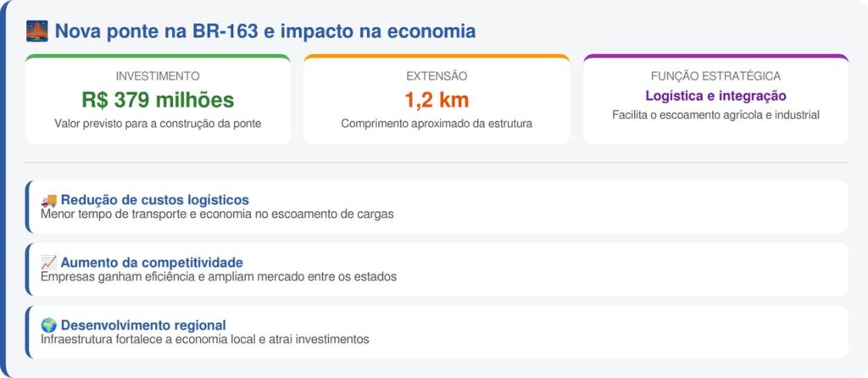Click text 'Empresas ganham eficiência'

click(x=218, y=276)
